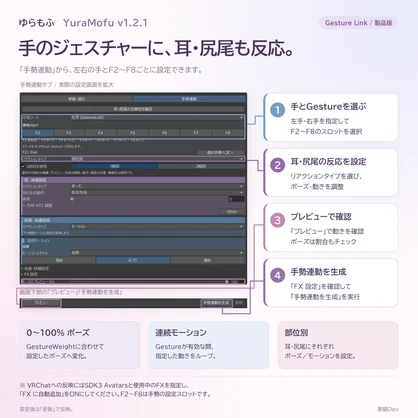Select the F2 gesture slot
The width and height of the screenshot is (418, 418).
(x=38, y=133)
